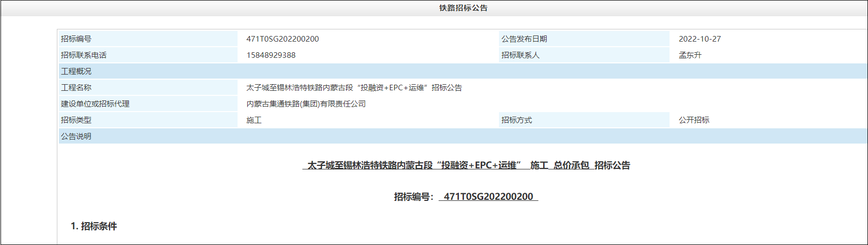Select the project name value in the 工程名称 row

(x=354, y=88)
